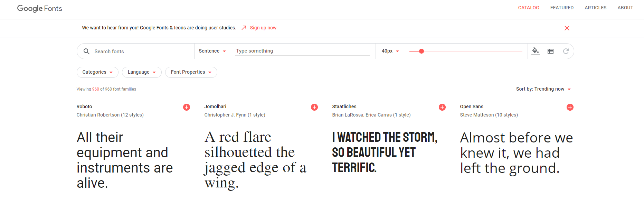Click 'Christian Robertson (12 styles)' text
This screenshot has height=204, width=644.
coord(110,115)
